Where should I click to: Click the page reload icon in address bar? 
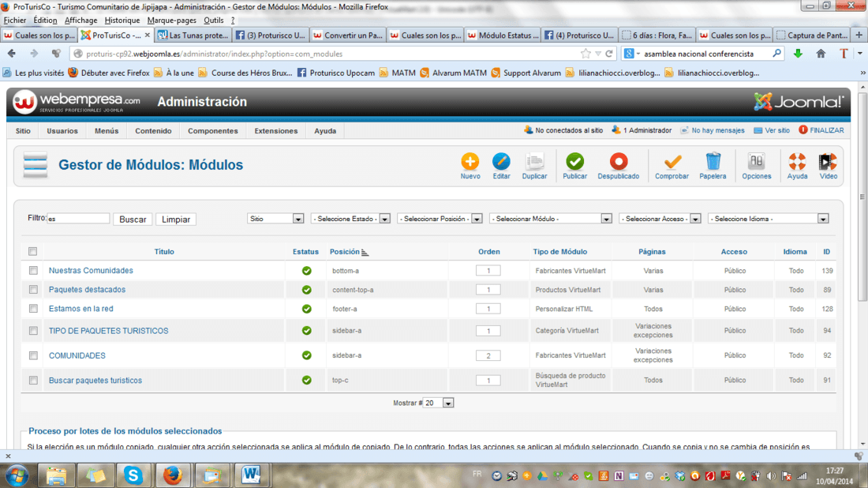(x=609, y=54)
